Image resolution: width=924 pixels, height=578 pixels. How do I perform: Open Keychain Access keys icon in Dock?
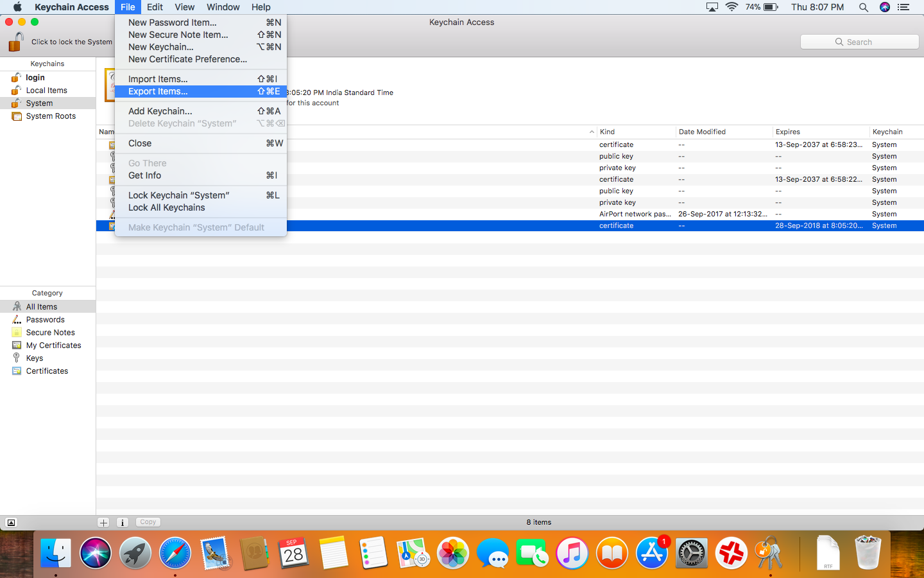(770, 553)
